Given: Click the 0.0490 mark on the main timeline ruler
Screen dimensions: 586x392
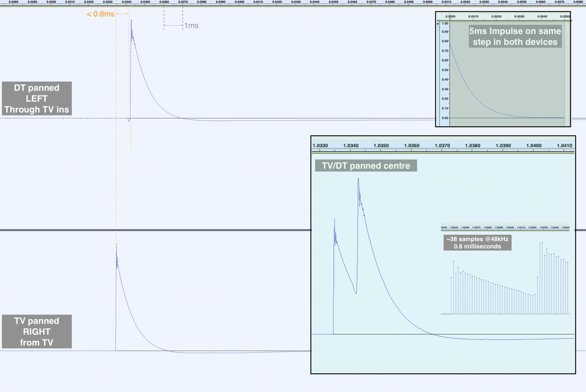Looking at the screenshot, I should [x=409, y=2].
